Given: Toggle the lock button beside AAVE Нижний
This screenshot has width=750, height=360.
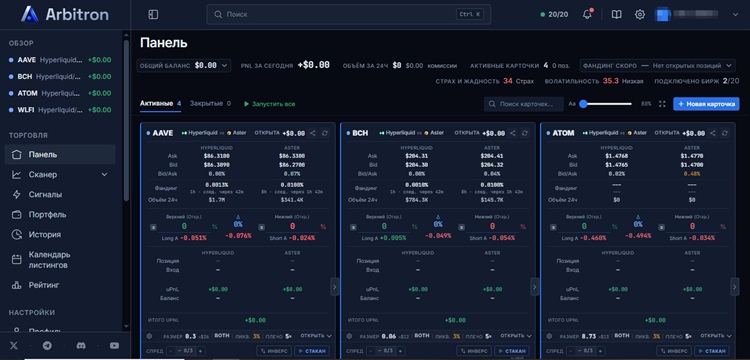Looking at the screenshot, I should 261,227.
